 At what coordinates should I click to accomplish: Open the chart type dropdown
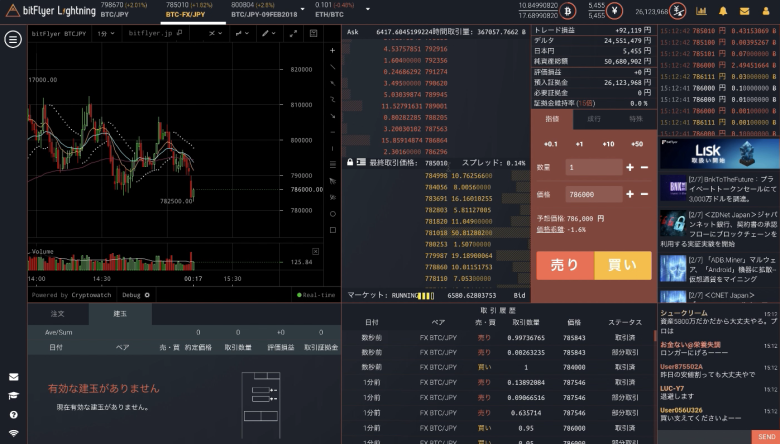[x=242, y=33]
